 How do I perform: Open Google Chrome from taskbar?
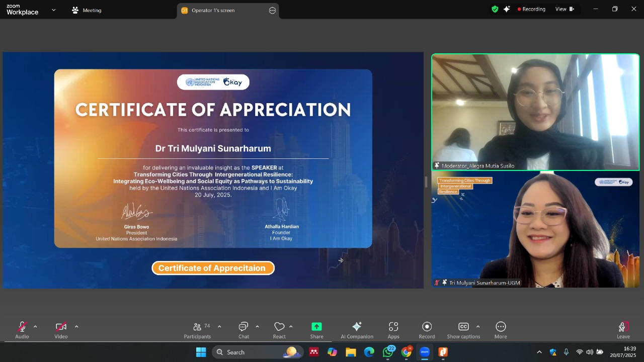click(x=406, y=352)
